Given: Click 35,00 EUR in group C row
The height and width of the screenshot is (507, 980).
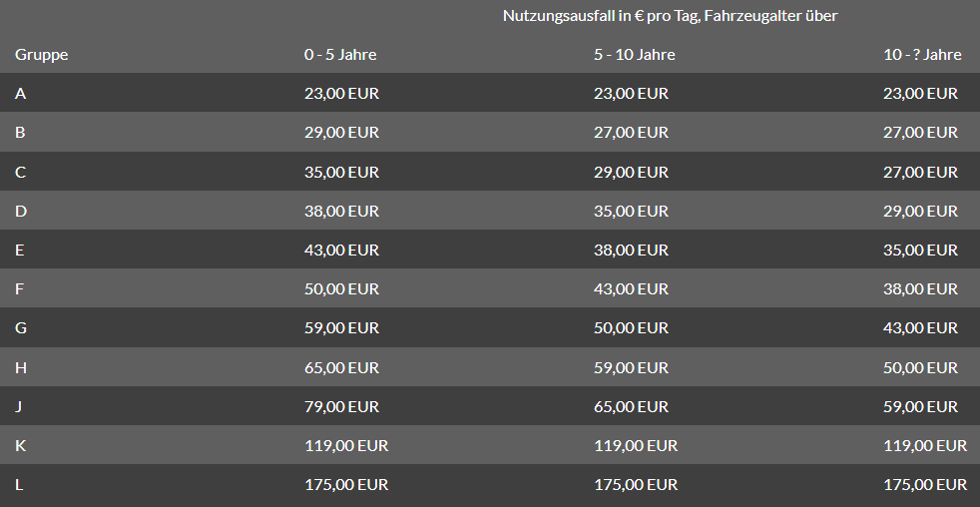Looking at the screenshot, I should coord(341,172).
